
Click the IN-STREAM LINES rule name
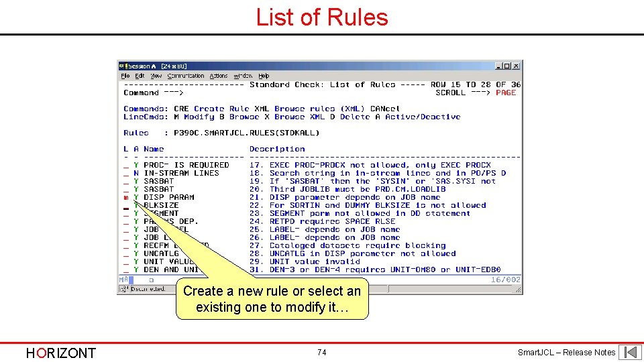click(x=182, y=173)
